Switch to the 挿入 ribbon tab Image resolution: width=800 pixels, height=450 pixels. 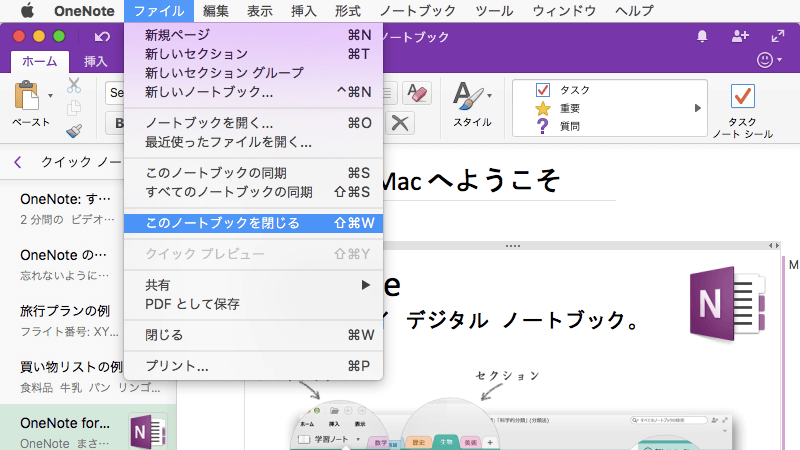(x=95, y=62)
